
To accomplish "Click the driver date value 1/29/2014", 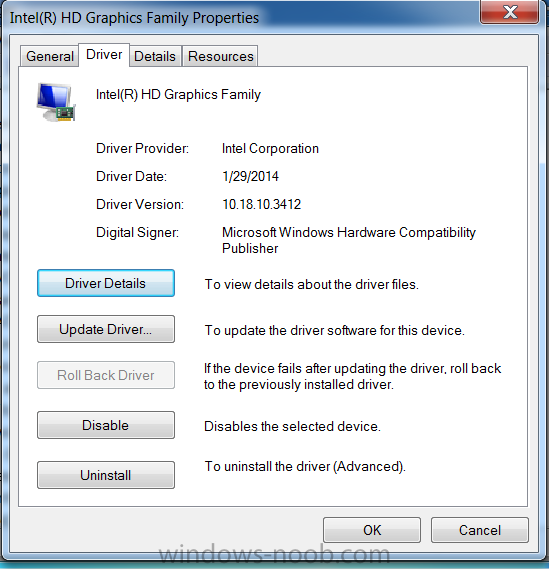I will [x=250, y=176].
